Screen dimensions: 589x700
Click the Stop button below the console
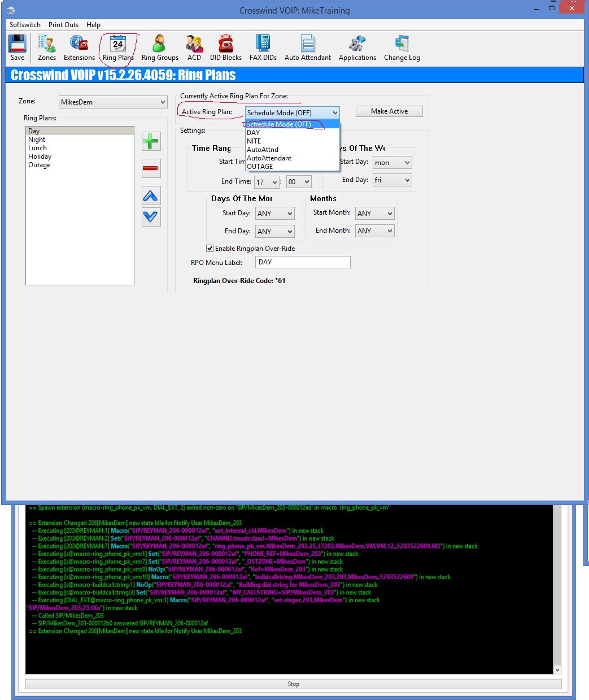tap(293, 684)
